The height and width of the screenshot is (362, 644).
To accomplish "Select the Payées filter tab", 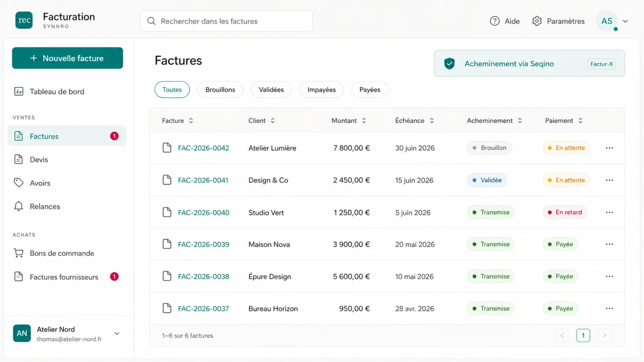I will (370, 90).
